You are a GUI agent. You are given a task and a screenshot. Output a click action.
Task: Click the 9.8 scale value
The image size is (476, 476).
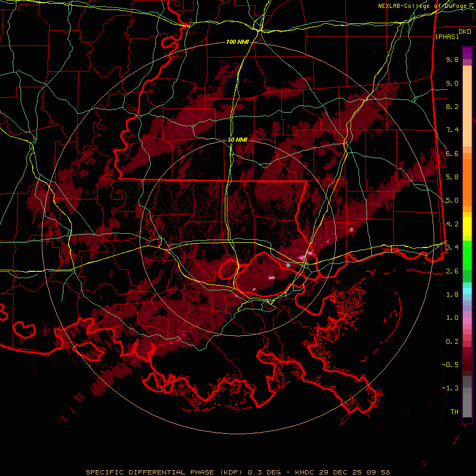click(452, 59)
